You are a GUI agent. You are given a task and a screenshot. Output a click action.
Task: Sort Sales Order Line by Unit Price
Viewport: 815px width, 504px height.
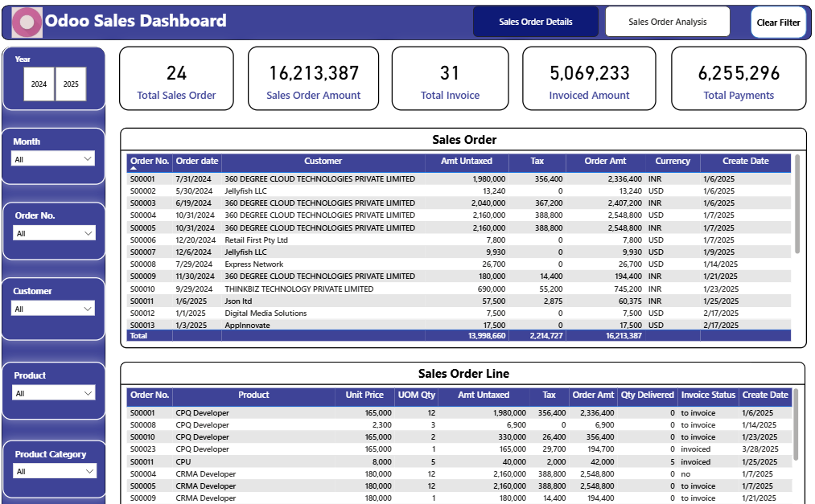click(x=364, y=395)
